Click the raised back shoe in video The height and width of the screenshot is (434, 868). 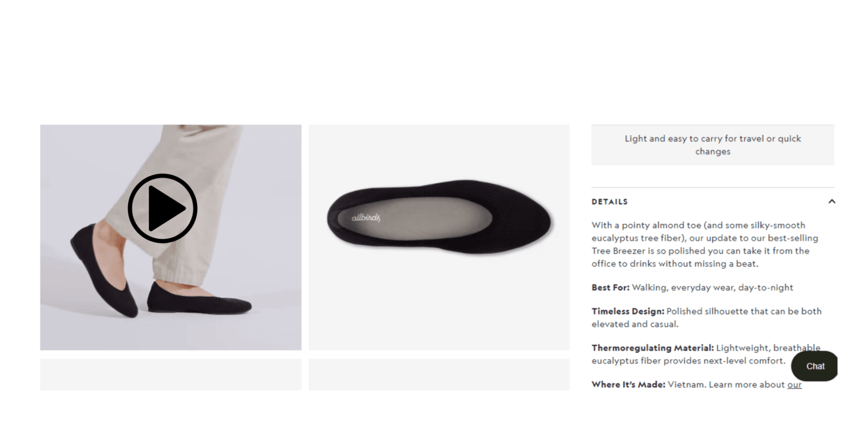104,271
